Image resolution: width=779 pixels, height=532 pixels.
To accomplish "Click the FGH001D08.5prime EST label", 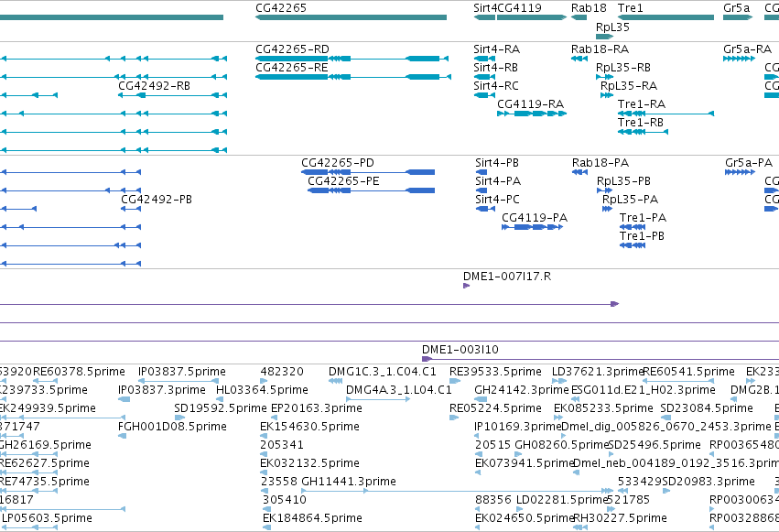I will click(x=172, y=427).
